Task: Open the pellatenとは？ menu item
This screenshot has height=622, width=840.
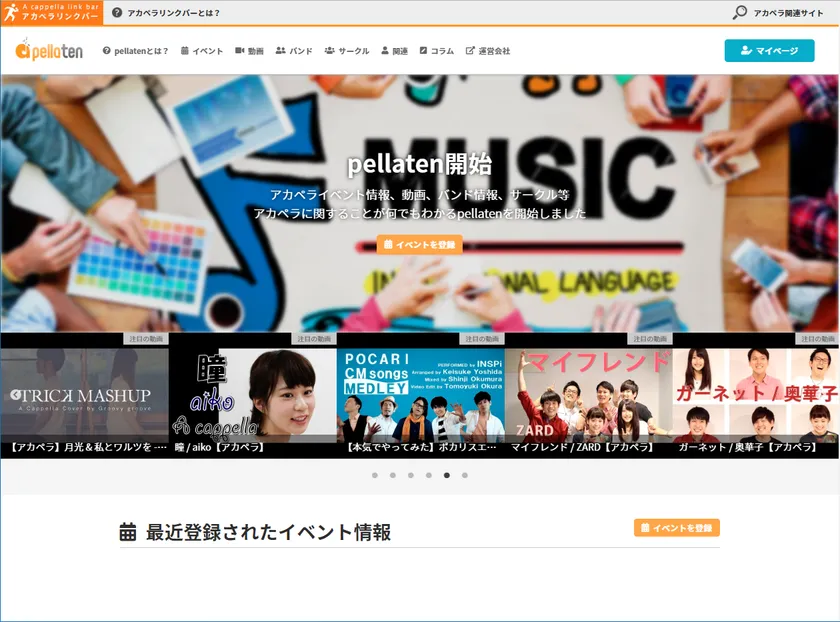Action: point(136,51)
